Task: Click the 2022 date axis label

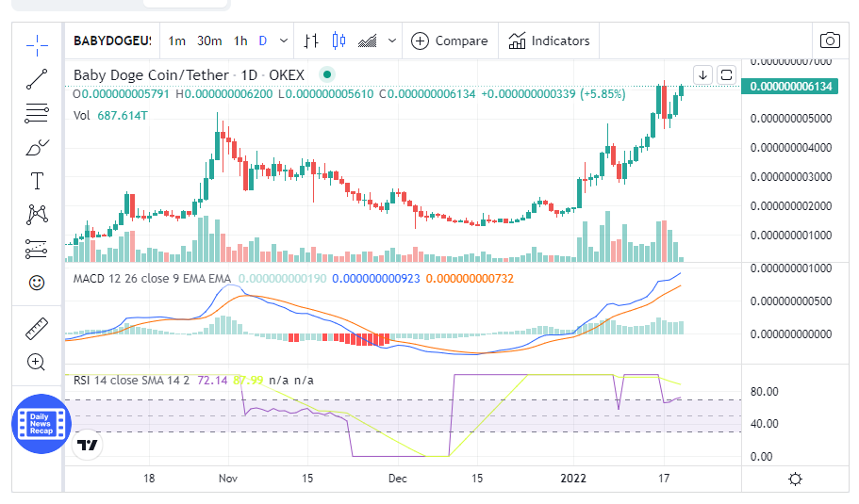Action: [573, 479]
